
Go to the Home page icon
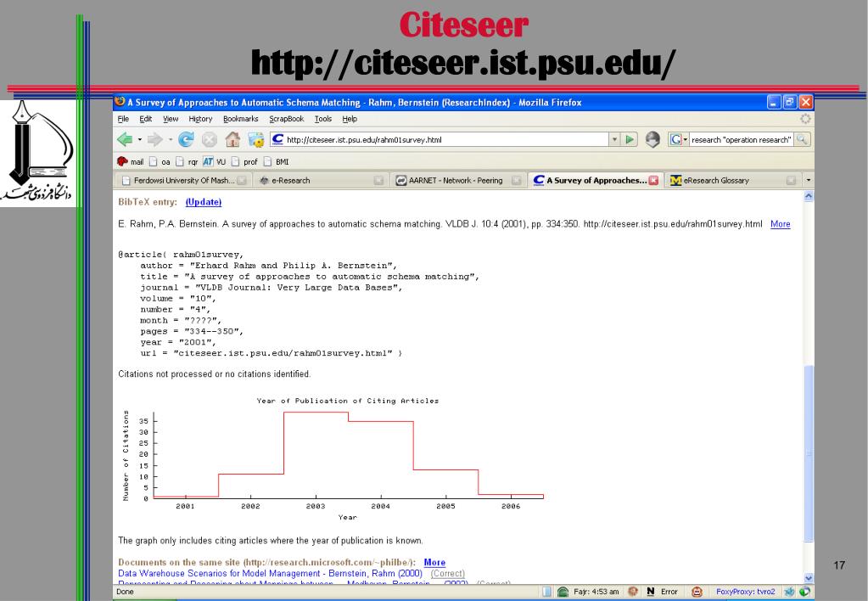tap(232, 139)
